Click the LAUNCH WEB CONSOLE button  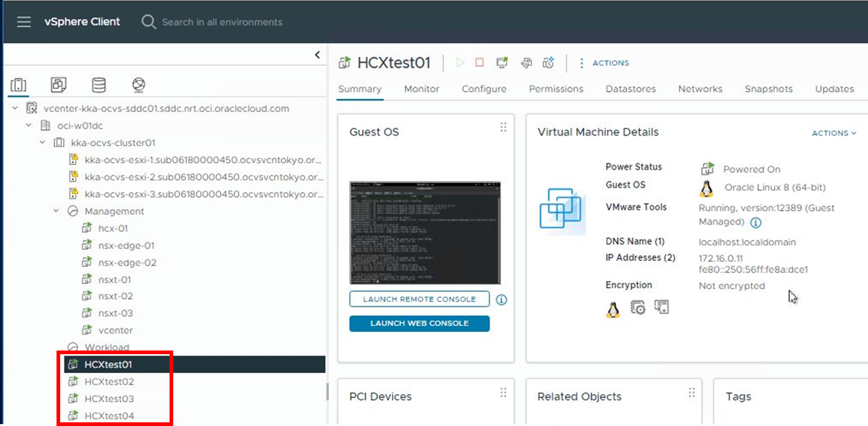[x=419, y=323]
